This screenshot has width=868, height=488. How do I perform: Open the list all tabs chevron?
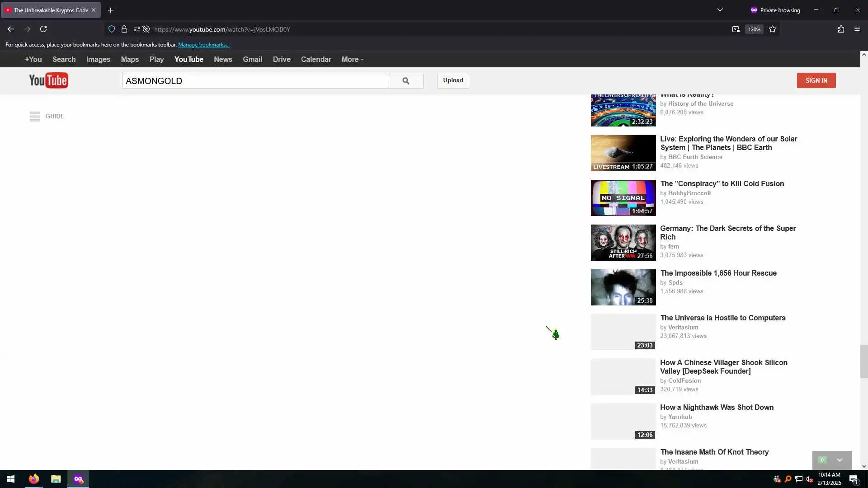720,10
